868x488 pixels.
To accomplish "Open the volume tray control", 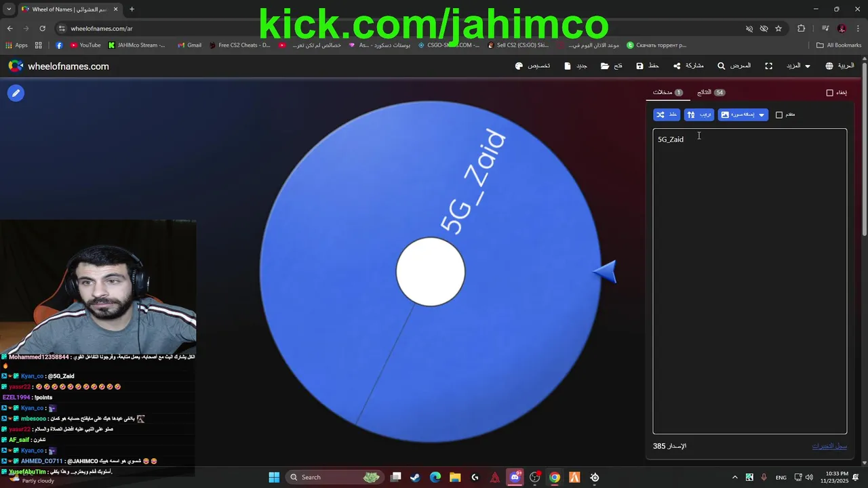I will (x=809, y=477).
